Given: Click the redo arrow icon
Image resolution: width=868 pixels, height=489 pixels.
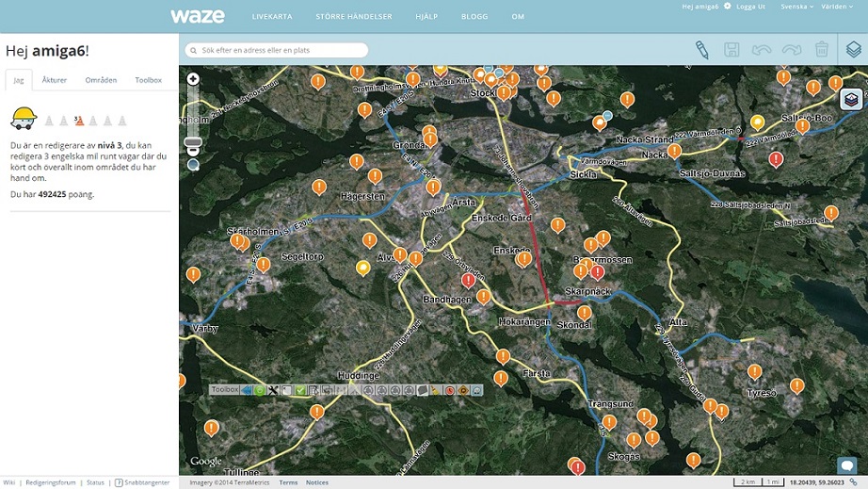Looking at the screenshot, I should 791,50.
